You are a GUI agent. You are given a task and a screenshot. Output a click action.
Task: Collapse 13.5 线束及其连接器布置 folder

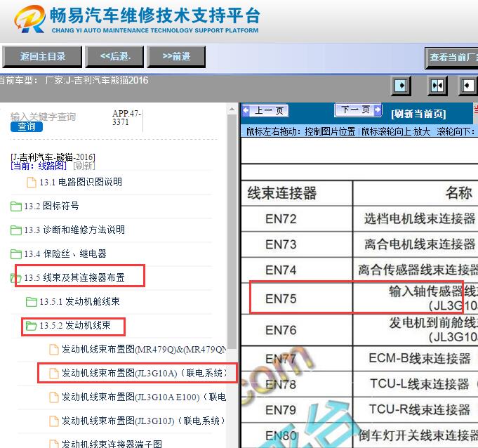74,278
